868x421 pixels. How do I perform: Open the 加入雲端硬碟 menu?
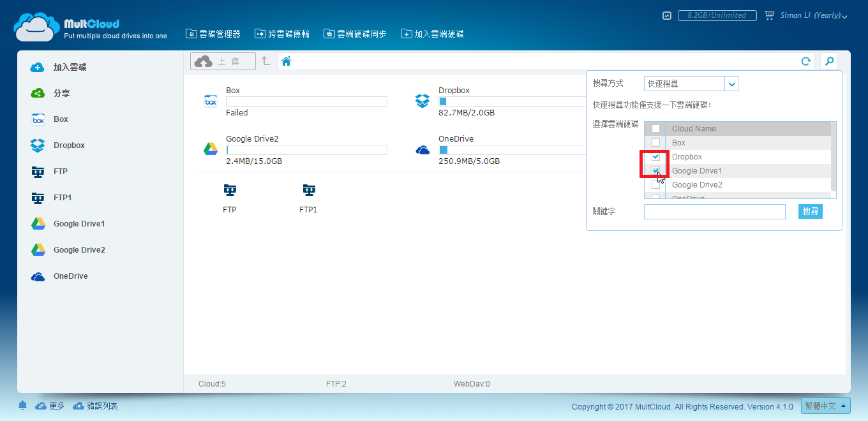[x=432, y=34]
